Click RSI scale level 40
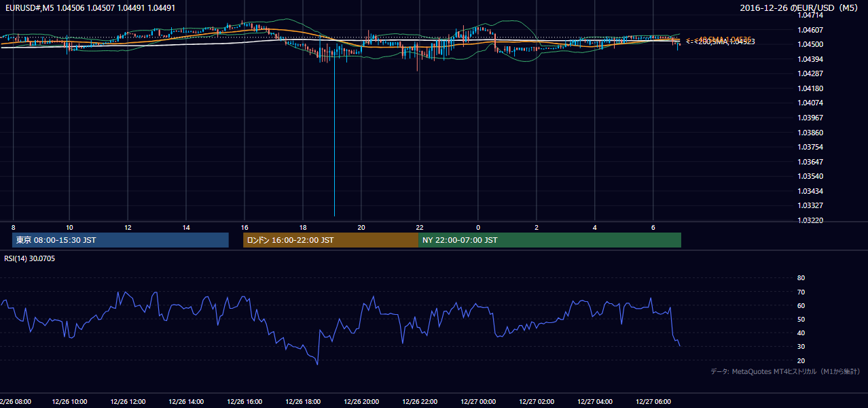 pyautogui.click(x=801, y=333)
